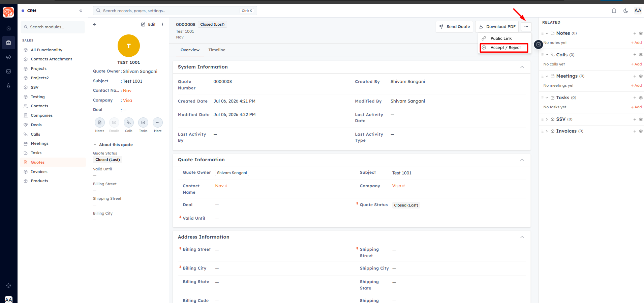The width and height of the screenshot is (644, 303).
Task: Open the AA avatar at bottom left
Action: (8, 300)
